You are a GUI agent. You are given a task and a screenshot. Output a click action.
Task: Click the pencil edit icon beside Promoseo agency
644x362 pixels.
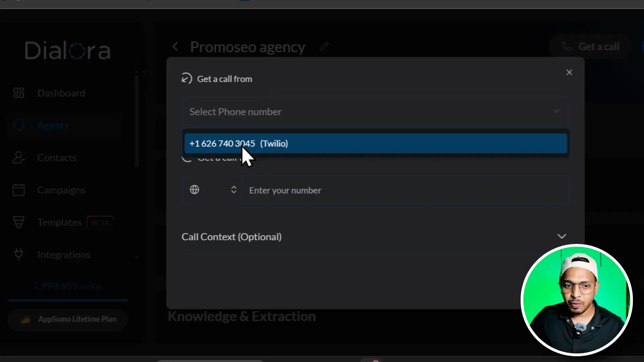[324, 47]
